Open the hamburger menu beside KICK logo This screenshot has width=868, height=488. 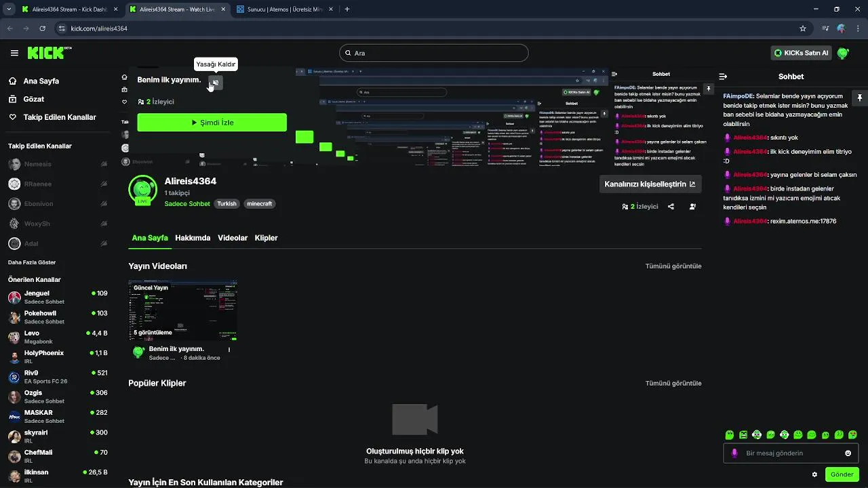[14, 53]
